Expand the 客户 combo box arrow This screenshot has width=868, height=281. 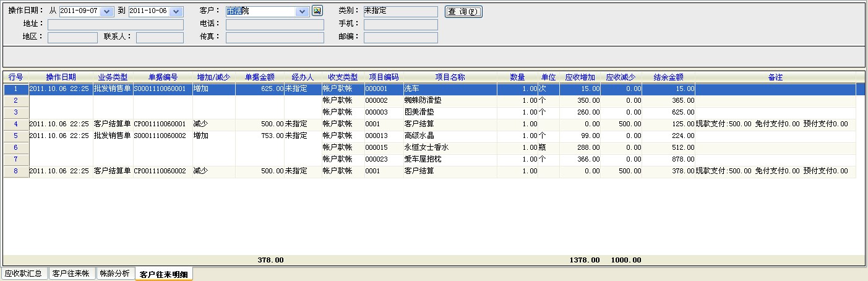[x=302, y=12]
